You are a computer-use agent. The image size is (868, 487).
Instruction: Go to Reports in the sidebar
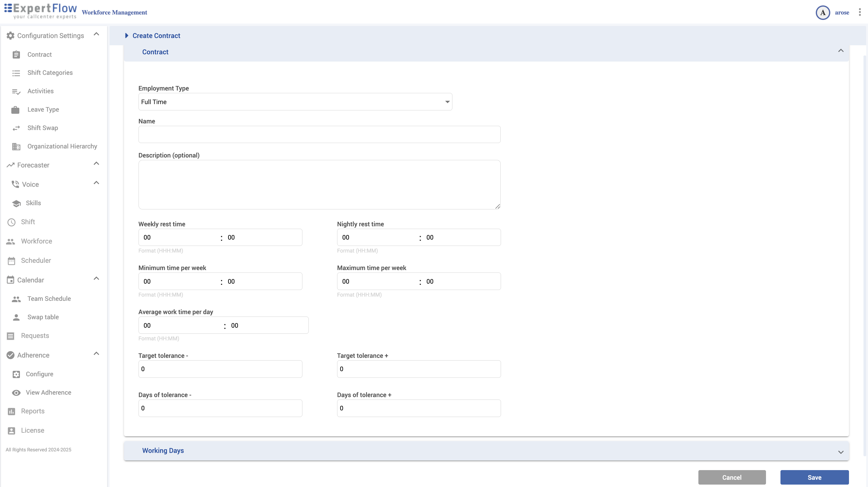pos(33,411)
